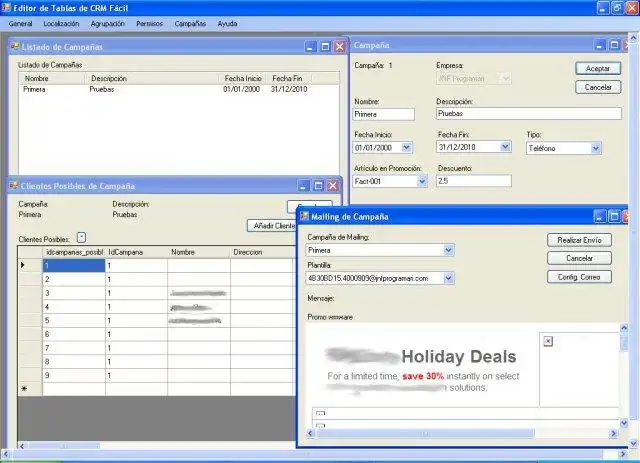The height and width of the screenshot is (463, 640).
Task: Expand the Fecha Fin date dropdown
Action: click(x=505, y=147)
